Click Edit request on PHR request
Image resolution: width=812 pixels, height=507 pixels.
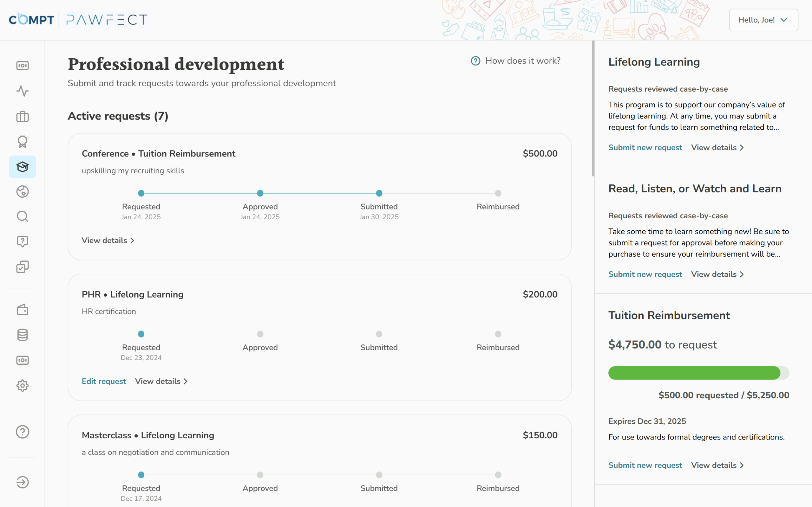click(x=104, y=381)
